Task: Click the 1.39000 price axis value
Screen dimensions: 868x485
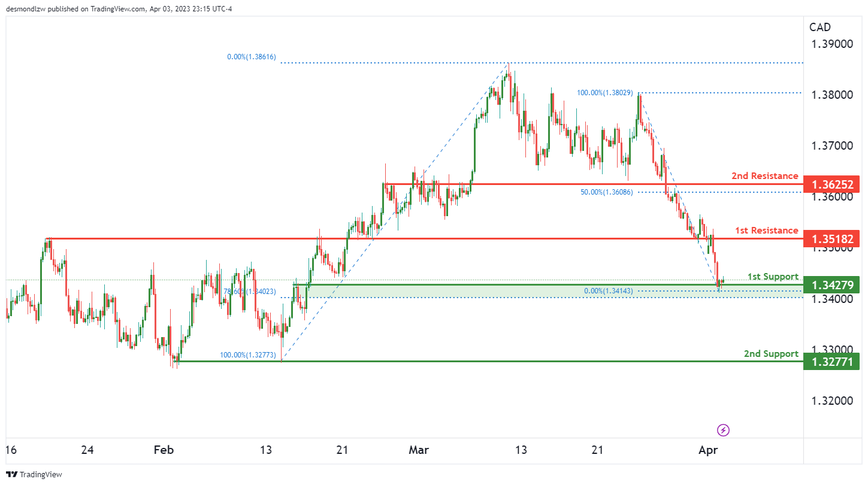Action: [833, 44]
